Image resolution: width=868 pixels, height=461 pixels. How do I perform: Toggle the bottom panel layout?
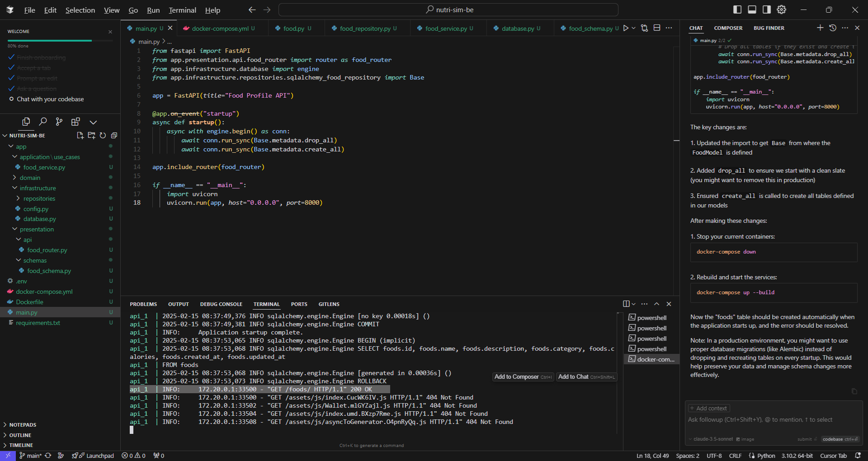coord(752,9)
